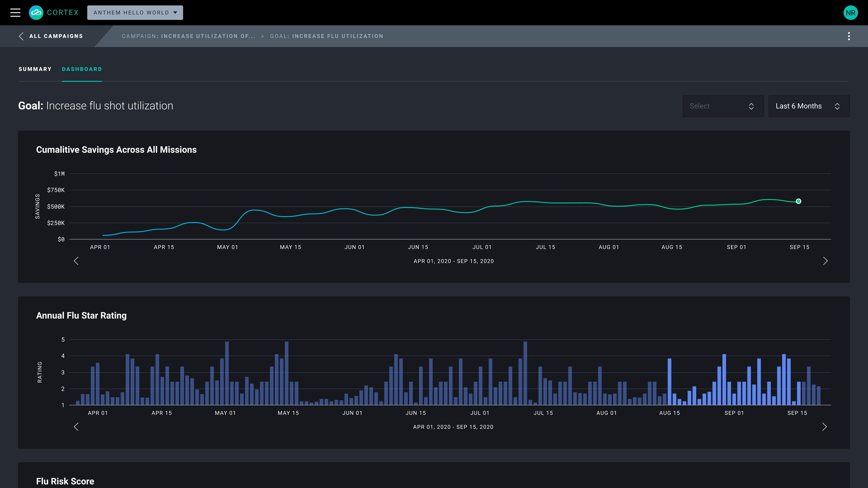
Task: Click the back arrow beside All Campaigns
Action: (x=21, y=36)
